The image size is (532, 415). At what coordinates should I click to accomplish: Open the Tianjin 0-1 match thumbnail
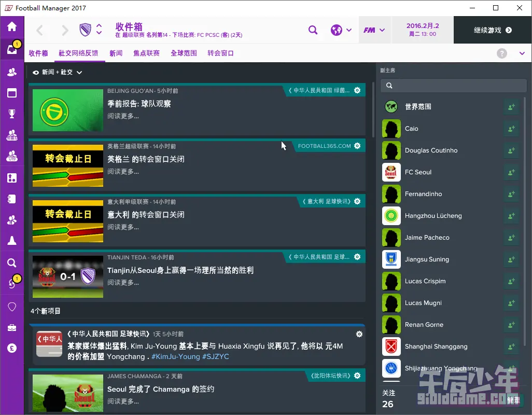[x=68, y=277]
